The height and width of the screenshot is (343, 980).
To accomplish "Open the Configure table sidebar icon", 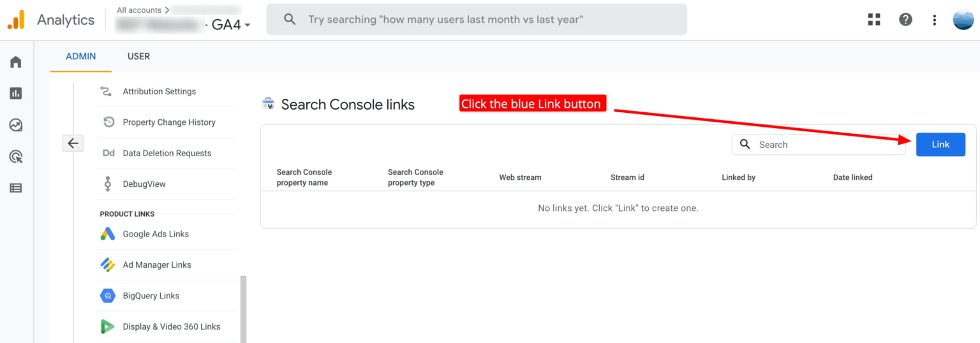I will 16,188.
